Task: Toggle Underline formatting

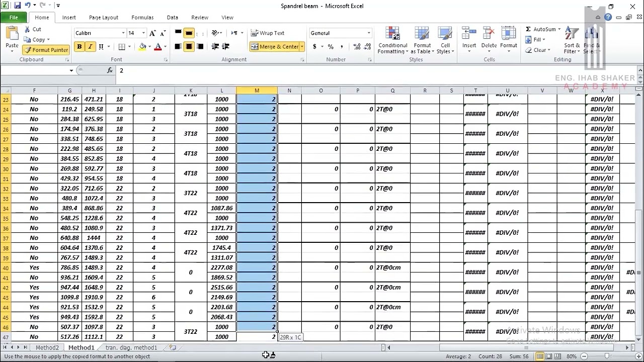Action: [x=101, y=47]
